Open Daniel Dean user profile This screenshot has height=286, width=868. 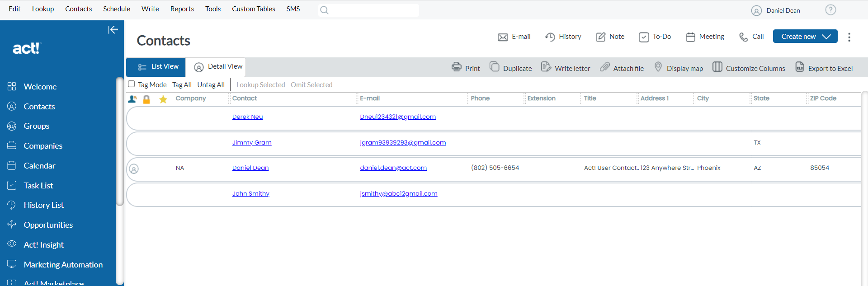click(x=776, y=10)
